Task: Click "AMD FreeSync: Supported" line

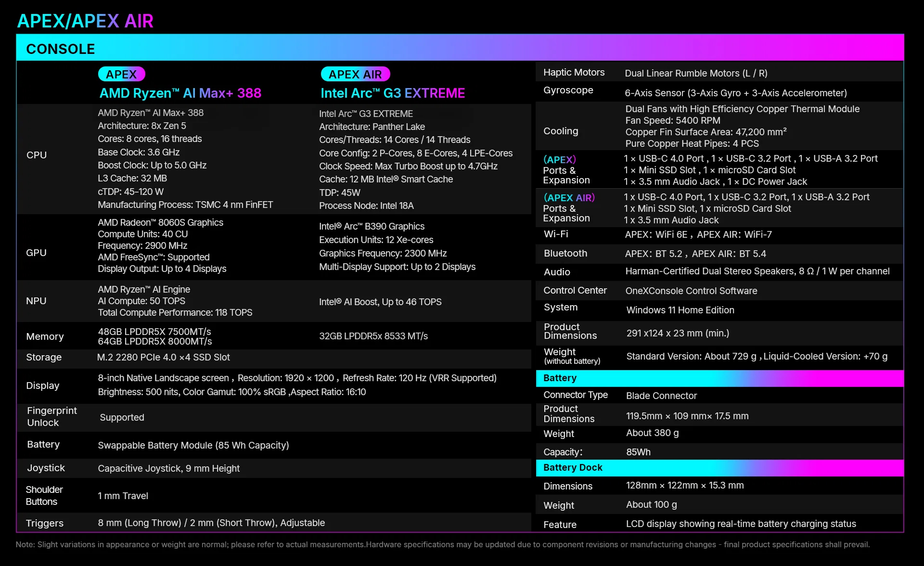Action: [154, 257]
